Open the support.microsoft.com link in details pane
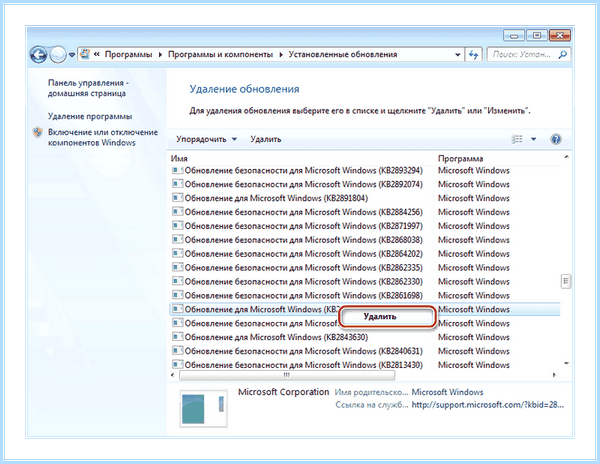 coord(488,405)
